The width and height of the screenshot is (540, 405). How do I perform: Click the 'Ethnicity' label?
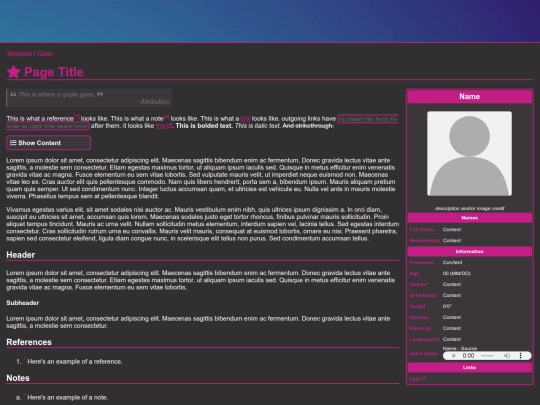click(x=420, y=328)
